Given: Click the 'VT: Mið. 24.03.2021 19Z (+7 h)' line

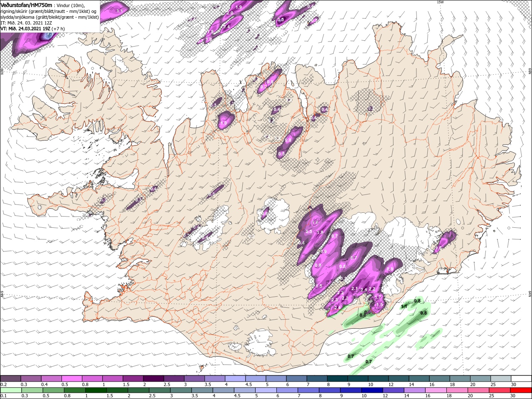Looking at the screenshot, I should coord(32,29).
